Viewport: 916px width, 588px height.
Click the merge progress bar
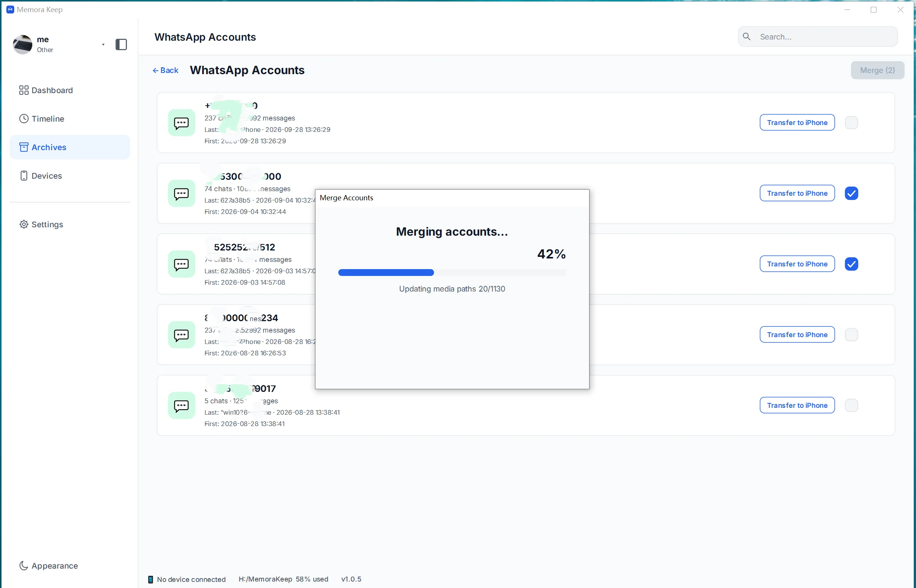click(x=452, y=272)
